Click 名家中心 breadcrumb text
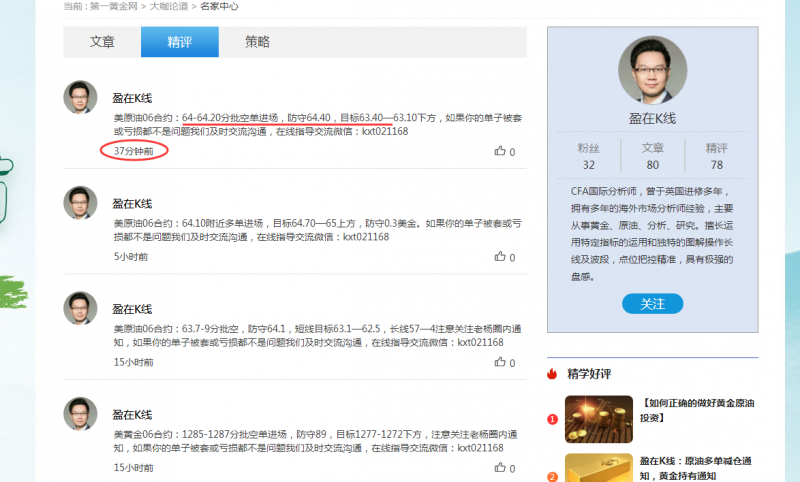This screenshot has height=482, width=800. (x=219, y=6)
